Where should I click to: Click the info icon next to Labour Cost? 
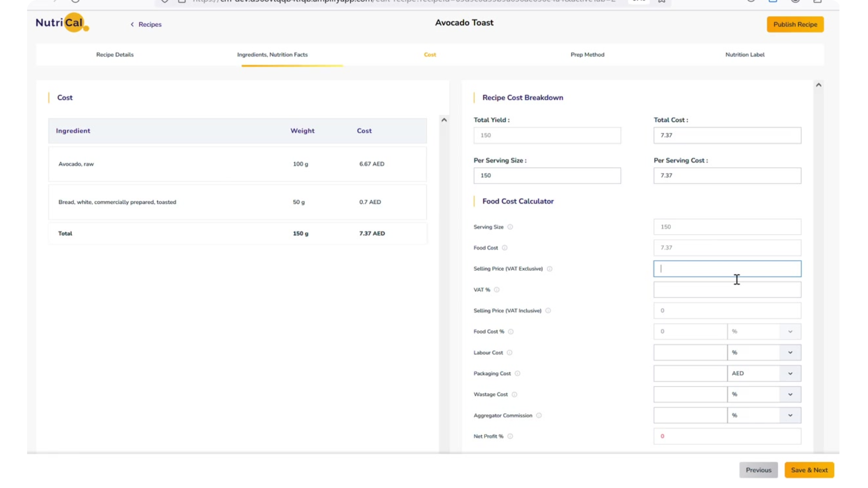(509, 352)
